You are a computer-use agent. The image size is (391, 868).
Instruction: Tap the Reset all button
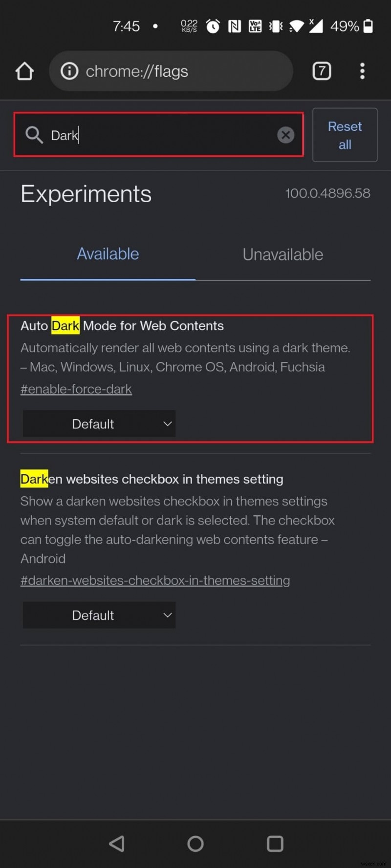345,135
